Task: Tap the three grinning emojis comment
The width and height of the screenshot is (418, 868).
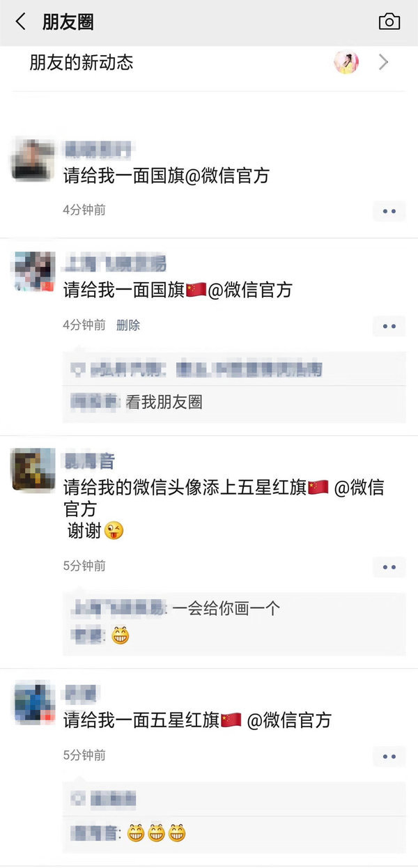Action: 156,832
